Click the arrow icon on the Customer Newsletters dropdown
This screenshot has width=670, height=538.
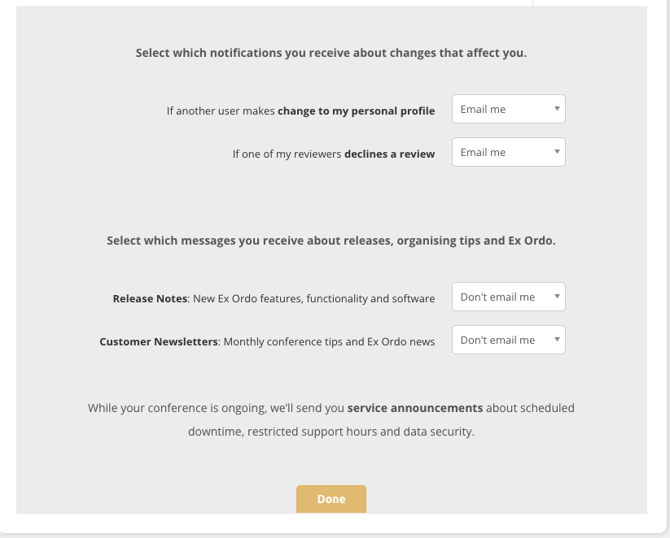556,340
